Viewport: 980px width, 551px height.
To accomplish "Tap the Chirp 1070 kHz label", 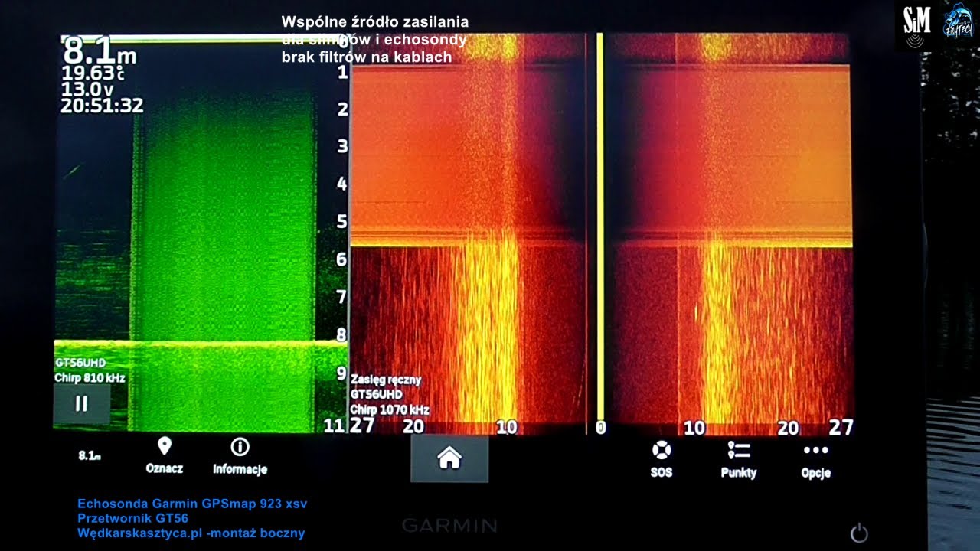I will 390,409.
